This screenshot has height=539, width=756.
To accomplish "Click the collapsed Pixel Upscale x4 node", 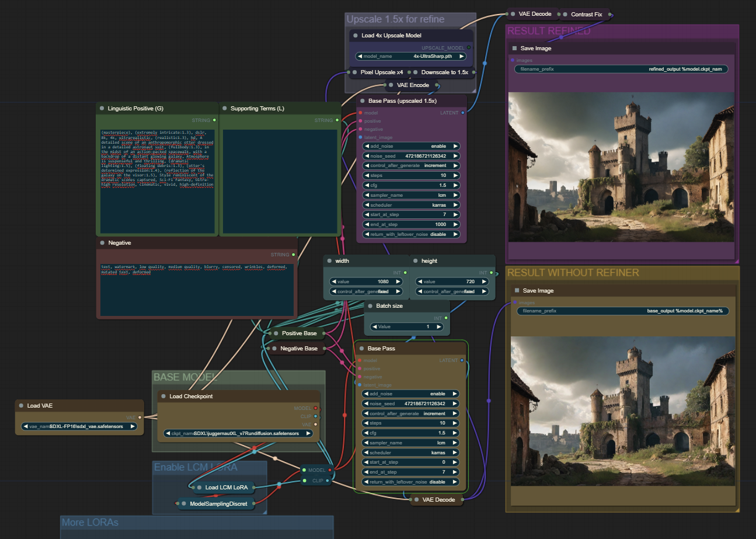I will click(378, 72).
